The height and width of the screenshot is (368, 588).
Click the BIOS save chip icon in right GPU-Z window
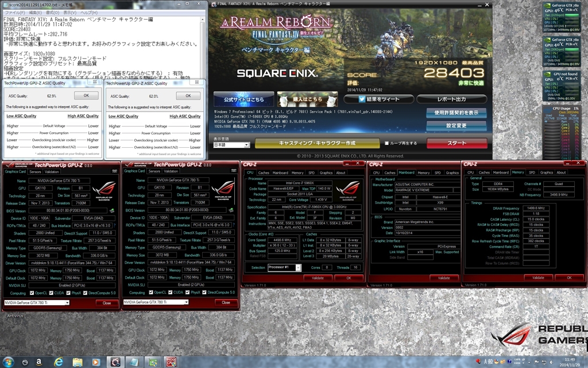pos(231,210)
